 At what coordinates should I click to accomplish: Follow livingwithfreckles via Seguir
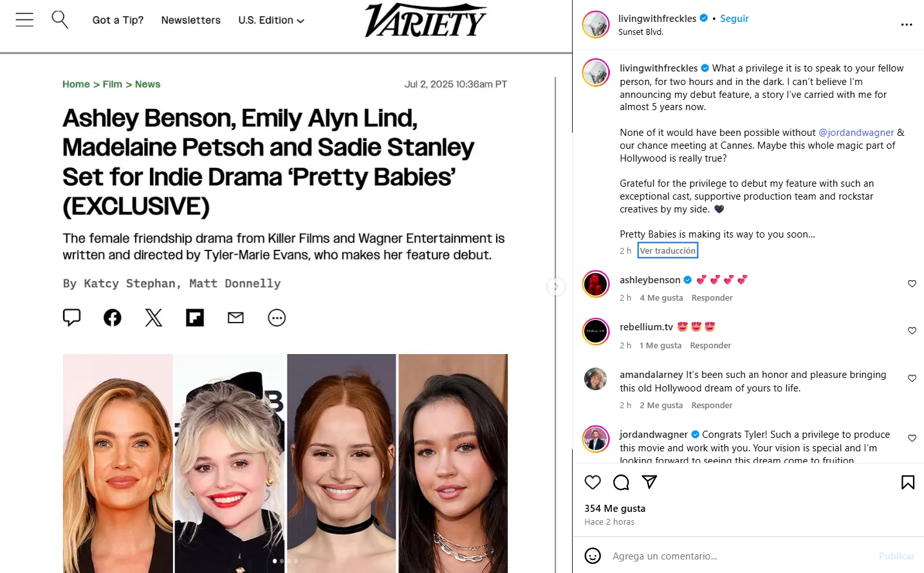tap(734, 18)
